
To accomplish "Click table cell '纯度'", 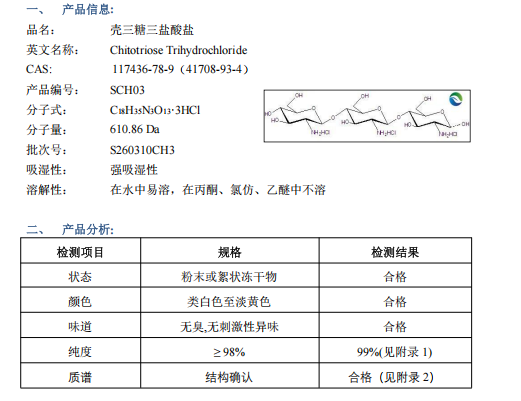I will pyautogui.click(x=80, y=352).
